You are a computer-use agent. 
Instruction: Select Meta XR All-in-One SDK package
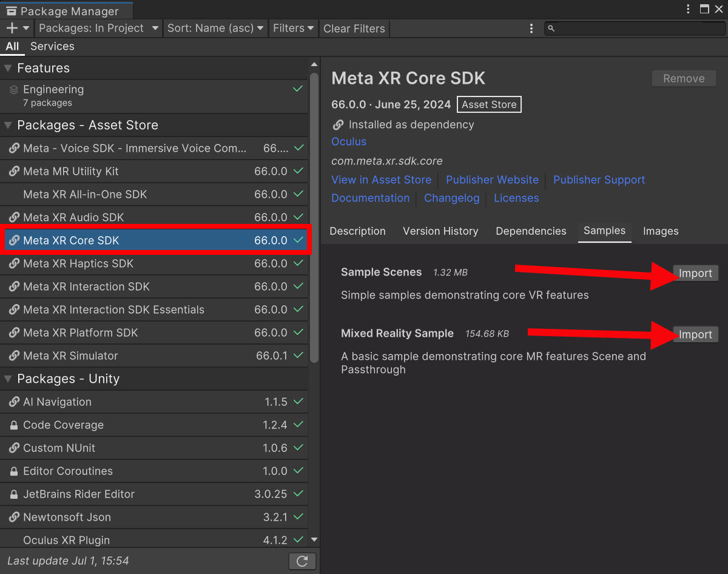[x=154, y=194]
